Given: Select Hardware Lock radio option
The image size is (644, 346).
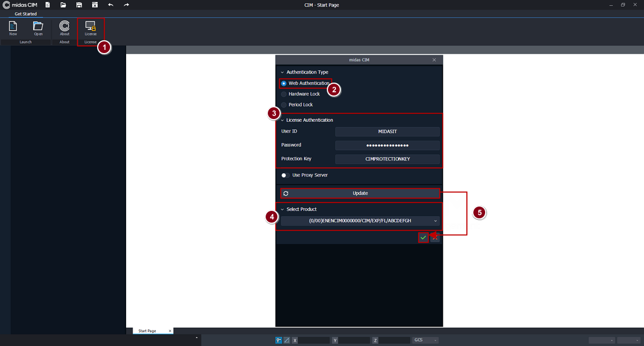Looking at the screenshot, I should tap(284, 94).
